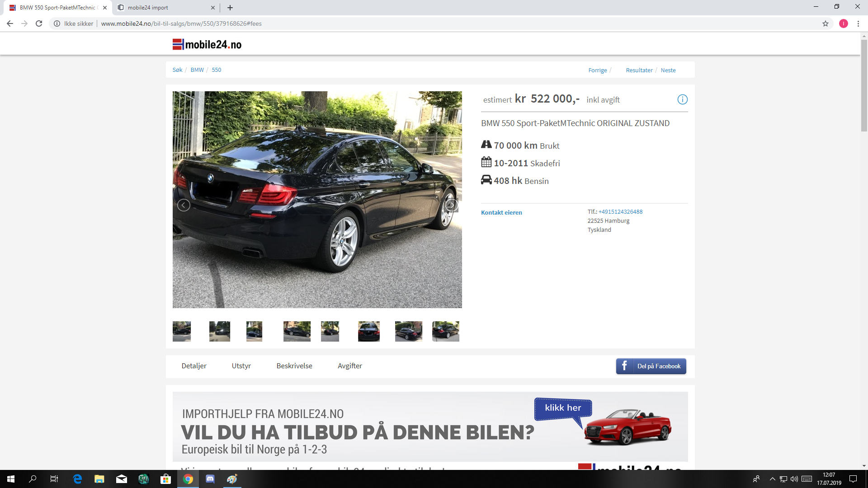This screenshot has width=868, height=488.
Task: Open the Avgifter tab
Action: click(350, 366)
